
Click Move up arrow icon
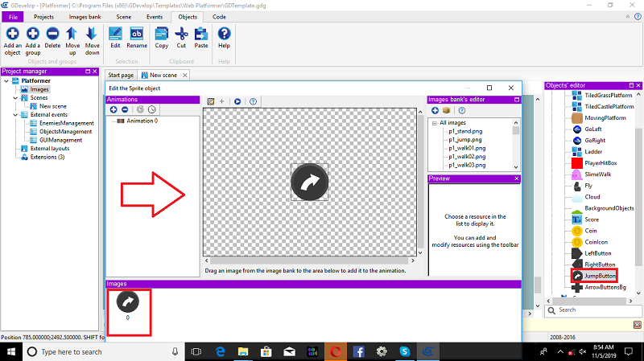(x=72, y=34)
